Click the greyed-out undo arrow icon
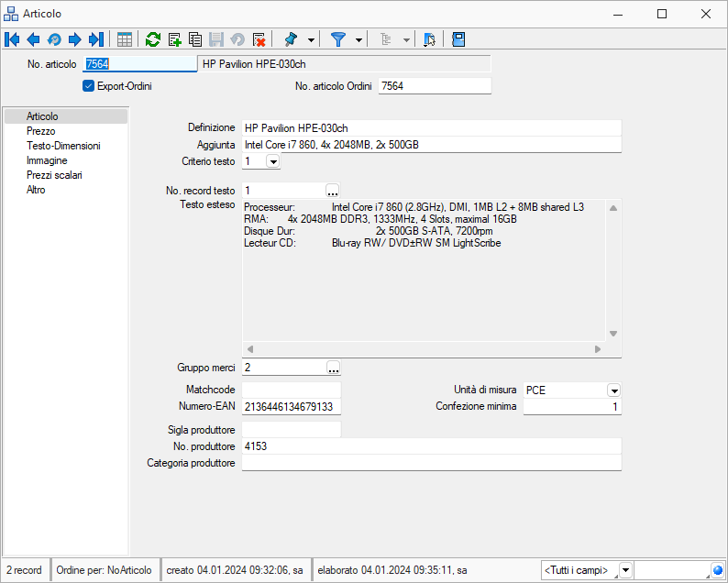The width and height of the screenshot is (728, 583). 237,39
